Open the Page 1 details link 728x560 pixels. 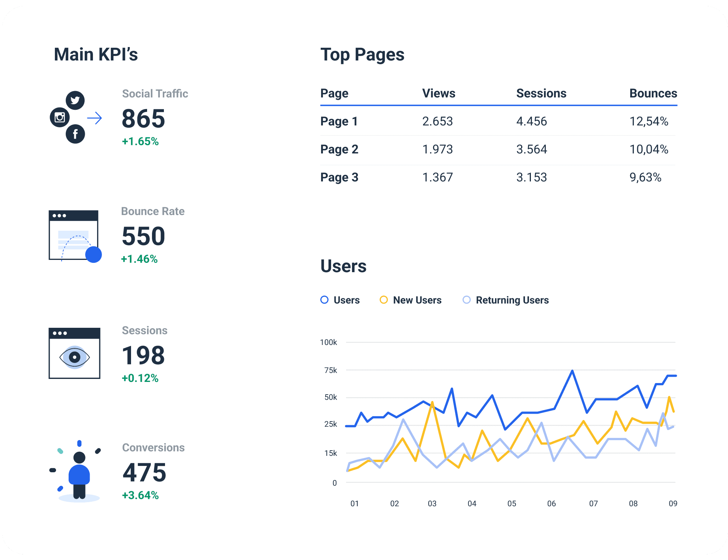click(339, 121)
